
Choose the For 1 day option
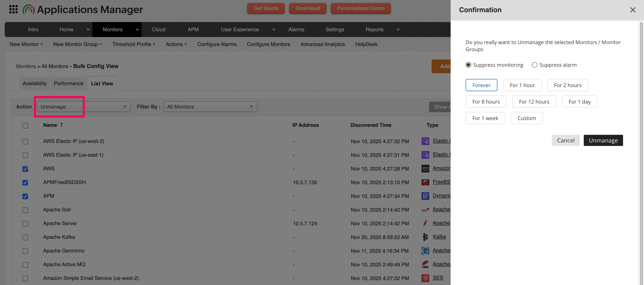pyautogui.click(x=579, y=102)
